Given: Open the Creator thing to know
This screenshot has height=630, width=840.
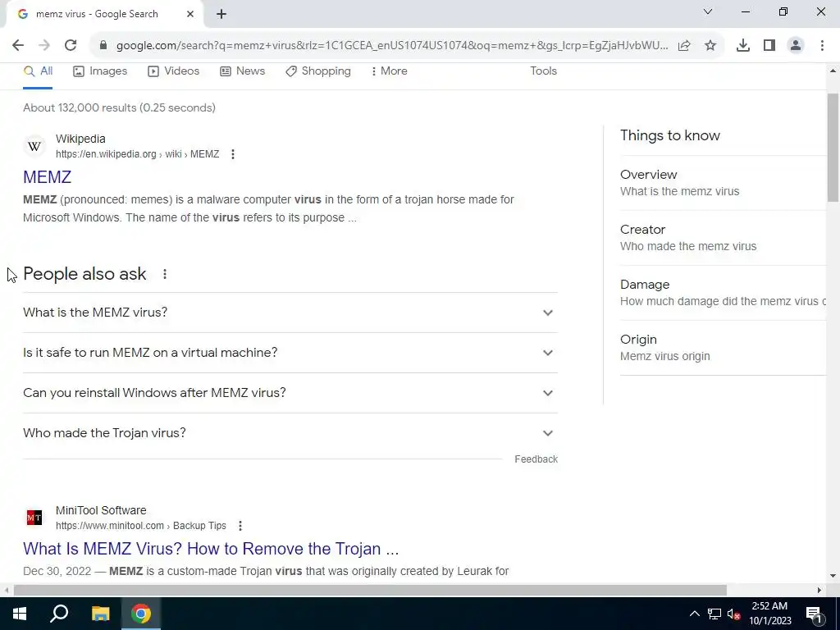Looking at the screenshot, I should (x=723, y=238).
